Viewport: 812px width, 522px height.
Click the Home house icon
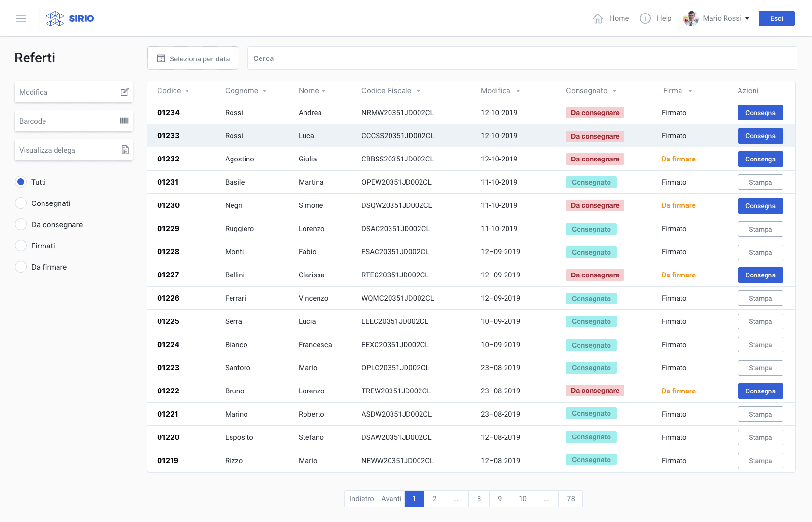coord(598,18)
